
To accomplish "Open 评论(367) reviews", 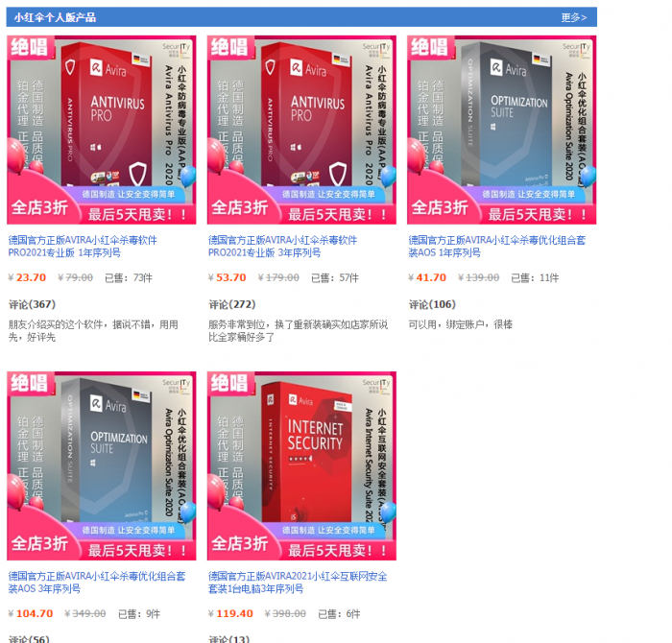I will click(32, 304).
